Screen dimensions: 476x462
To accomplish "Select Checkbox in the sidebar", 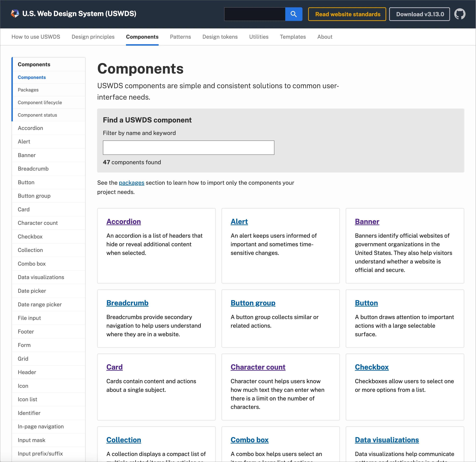I will tap(49, 237).
